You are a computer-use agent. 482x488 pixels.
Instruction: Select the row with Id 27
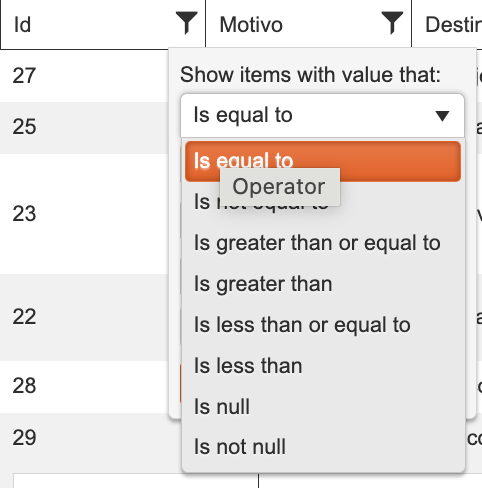[x=84, y=76]
